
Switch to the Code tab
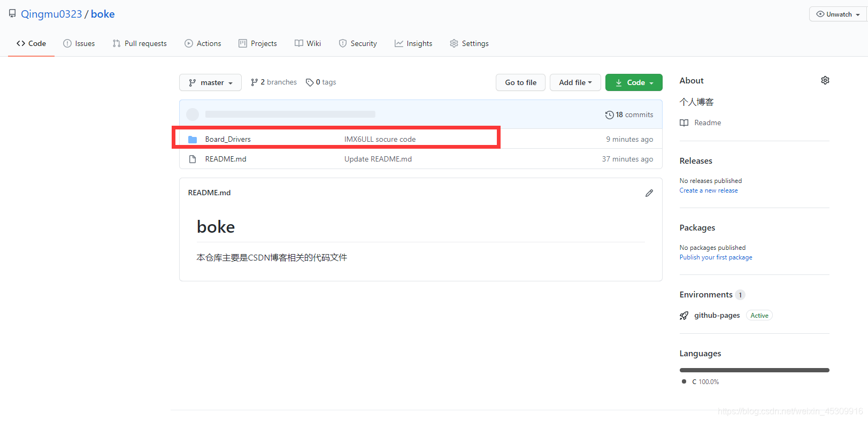31,43
